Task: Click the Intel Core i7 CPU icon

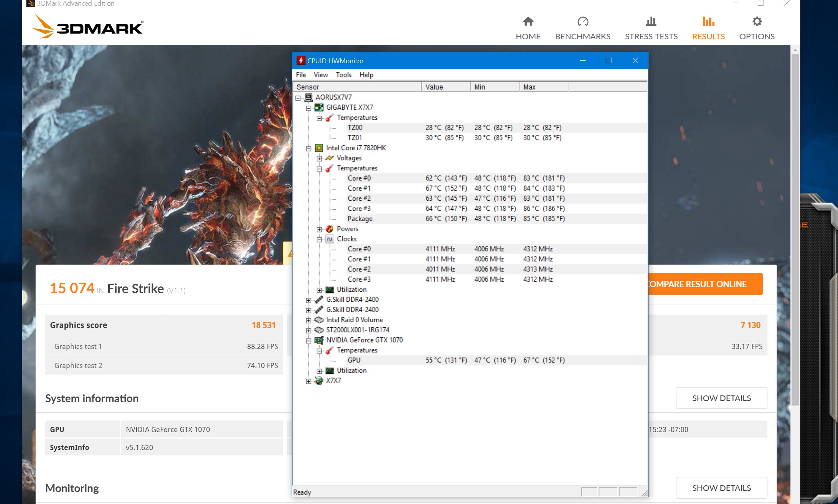Action: (x=319, y=148)
